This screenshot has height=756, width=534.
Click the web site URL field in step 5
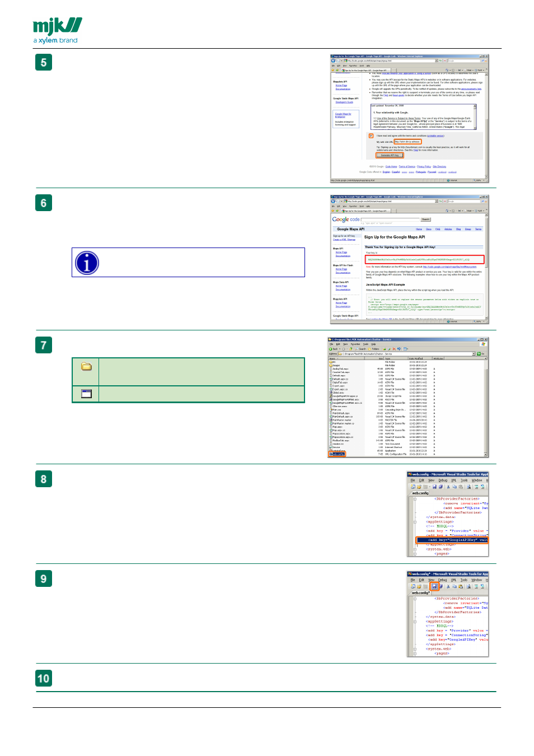click(x=407, y=142)
